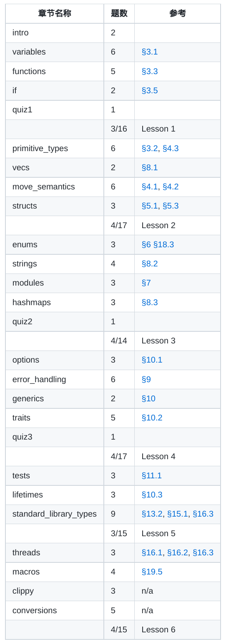Image resolution: width=226 pixels, height=644 pixels.
Task: Follow the §8.1 link for vecs
Action: 150,167
